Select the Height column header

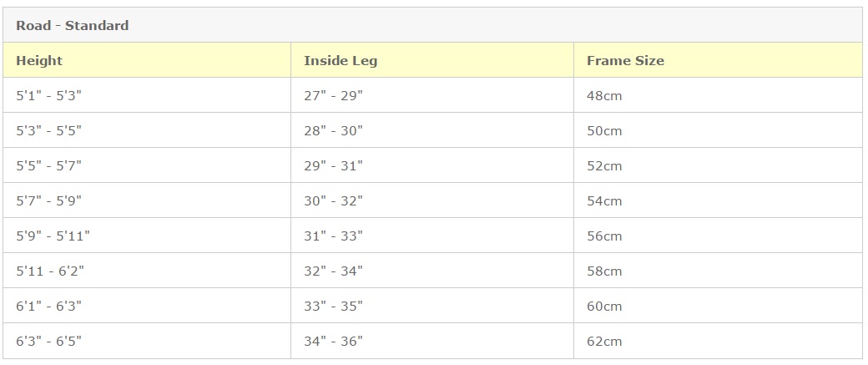39,61
